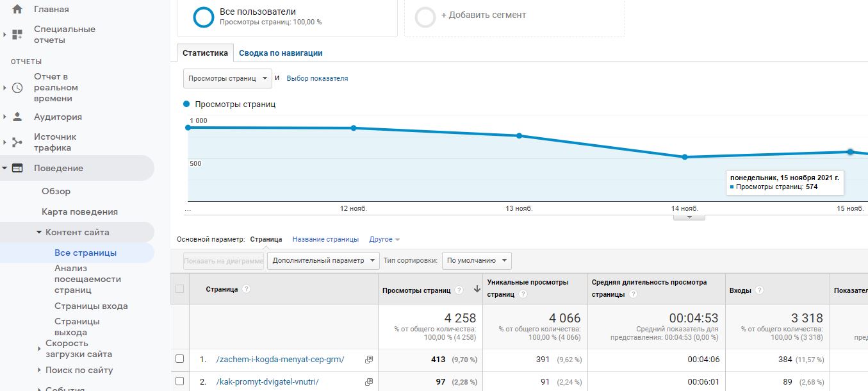The height and width of the screenshot is (391, 868).
Task: Switch to the Статистика tab
Action: [205, 53]
